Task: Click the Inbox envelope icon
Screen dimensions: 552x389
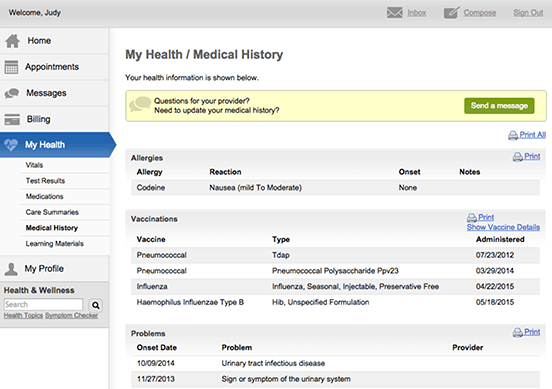Action: (x=394, y=13)
